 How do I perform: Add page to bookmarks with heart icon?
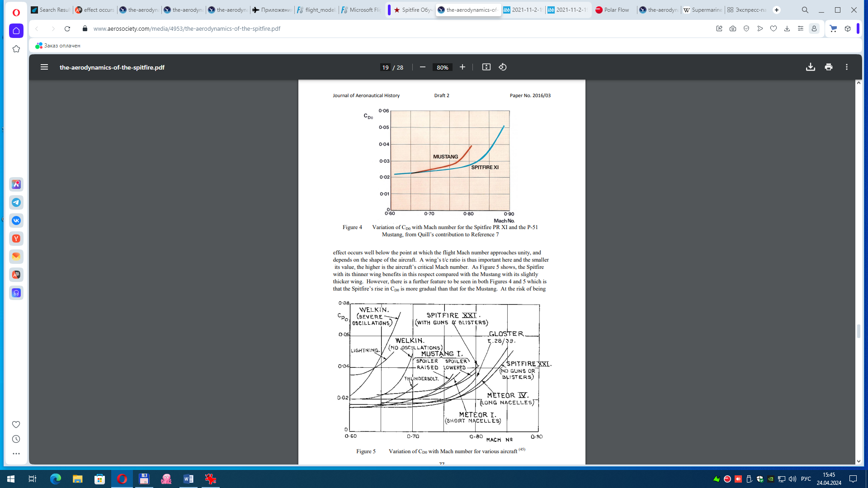coord(774,28)
